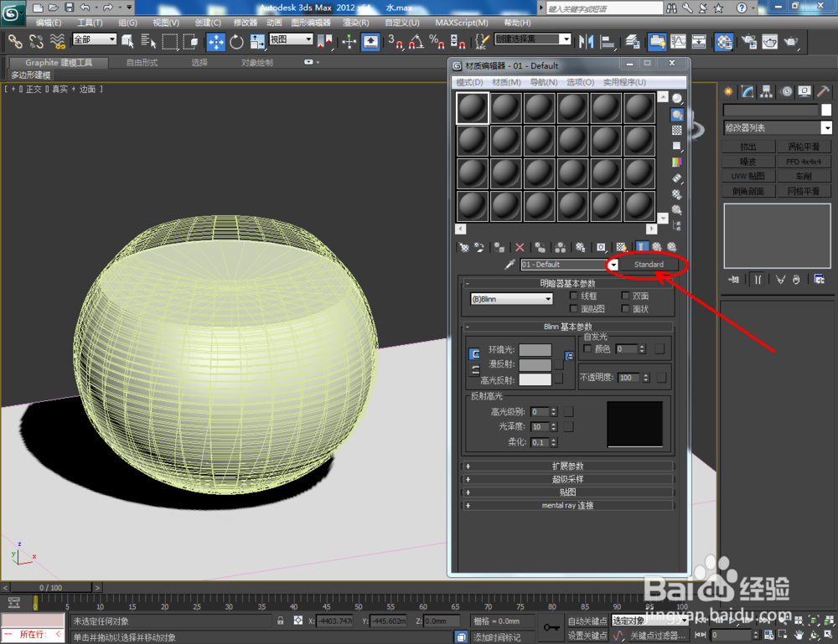Expand the 扩展参数 rollout
Screen dimensions: 838x644
pyautogui.click(x=567, y=466)
